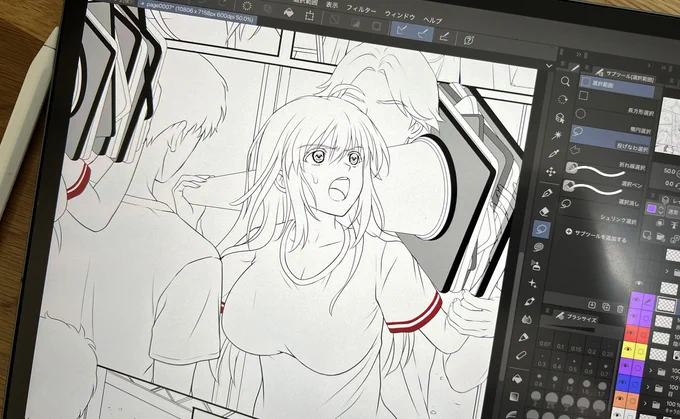Open the ヘルプ (Help) menu
680x419 pixels.
click(x=432, y=20)
